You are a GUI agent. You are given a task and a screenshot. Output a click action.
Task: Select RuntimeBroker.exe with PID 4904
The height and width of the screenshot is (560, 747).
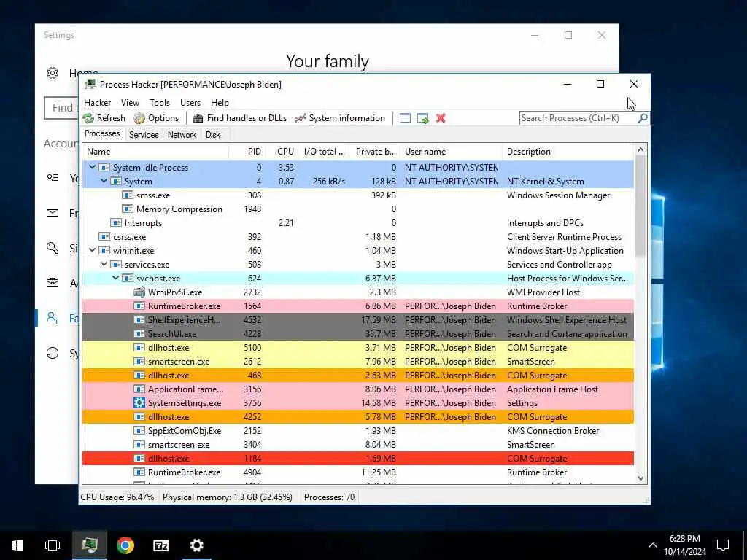357,472
